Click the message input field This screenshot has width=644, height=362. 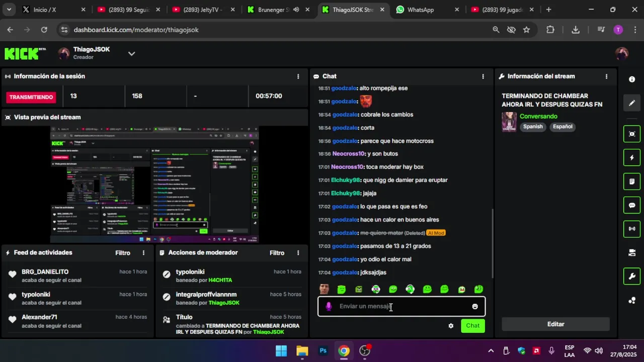click(401, 306)
